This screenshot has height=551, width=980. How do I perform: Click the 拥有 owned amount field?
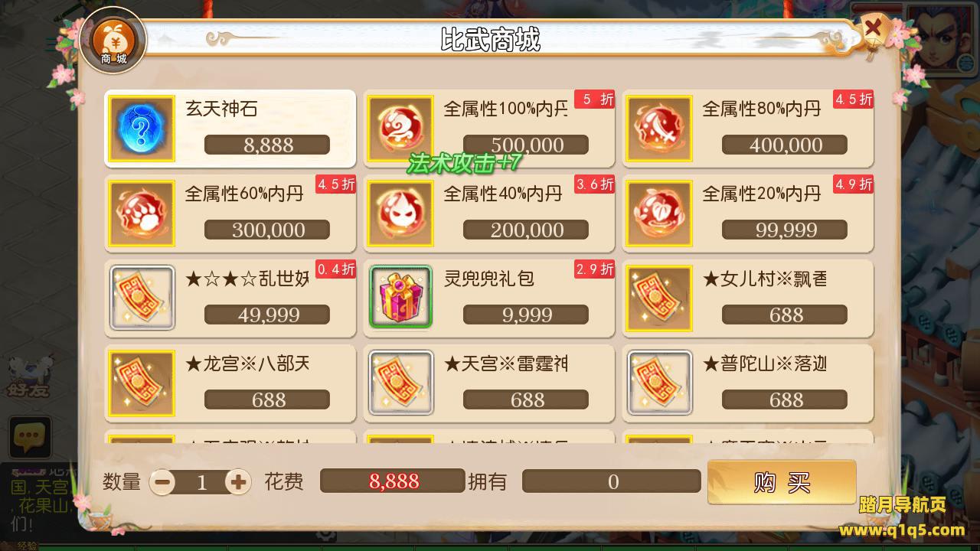612,481
